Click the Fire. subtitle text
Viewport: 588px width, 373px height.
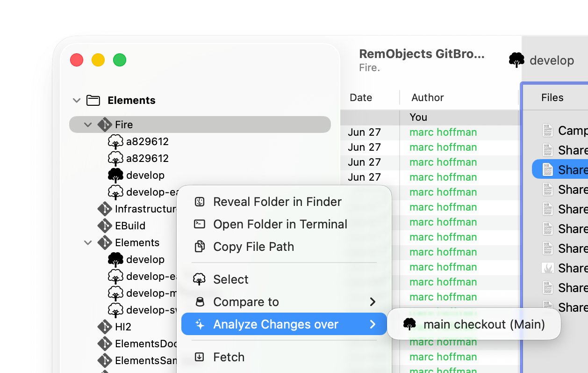point(369,68)
